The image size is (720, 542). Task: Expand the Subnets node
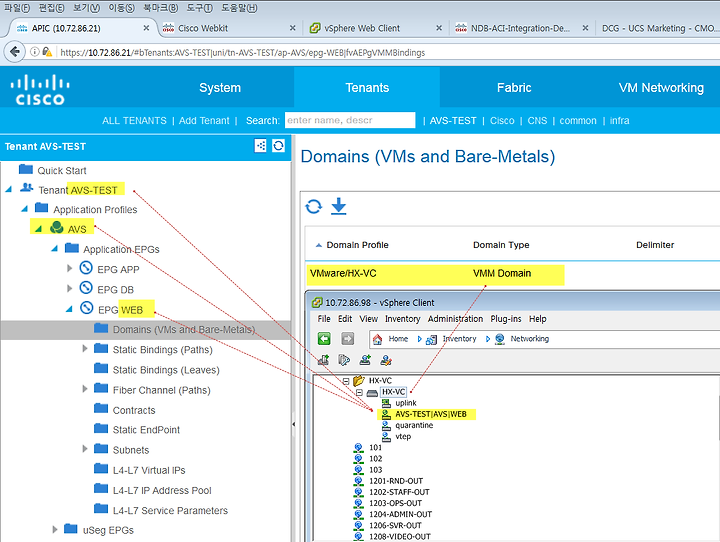coord(85,448)
